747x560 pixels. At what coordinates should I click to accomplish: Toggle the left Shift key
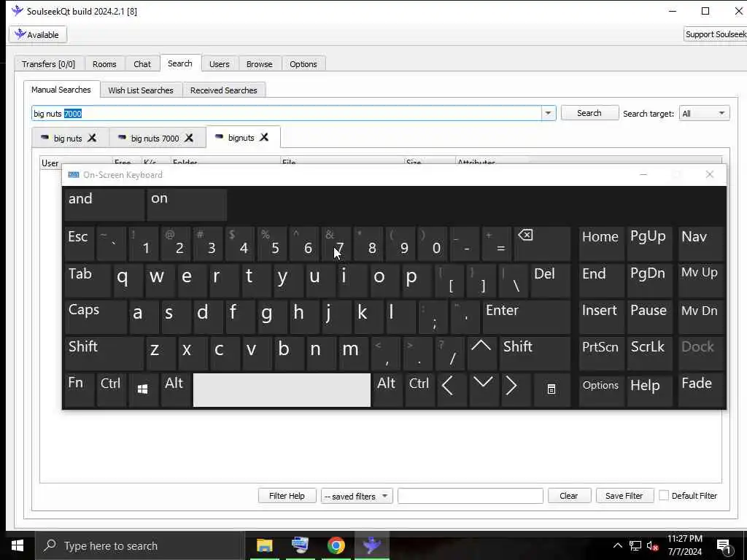[x=104, y=354]
